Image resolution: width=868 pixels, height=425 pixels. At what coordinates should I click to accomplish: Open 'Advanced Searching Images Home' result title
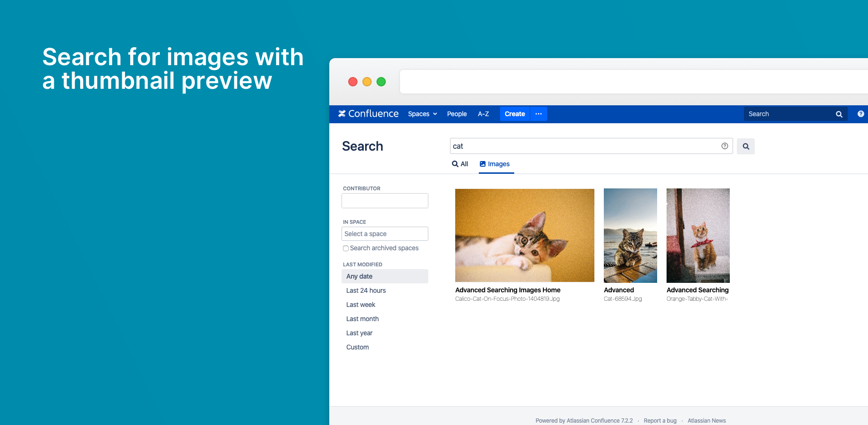coord(508,290)
